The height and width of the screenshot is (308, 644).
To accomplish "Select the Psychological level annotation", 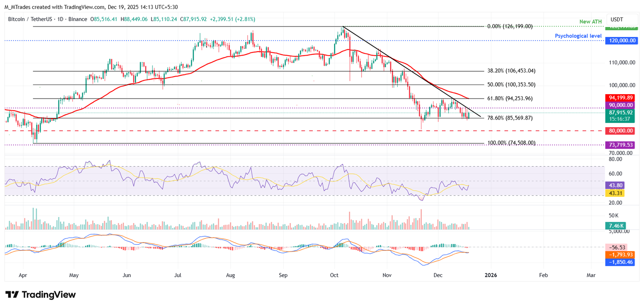I will [578, 36].
